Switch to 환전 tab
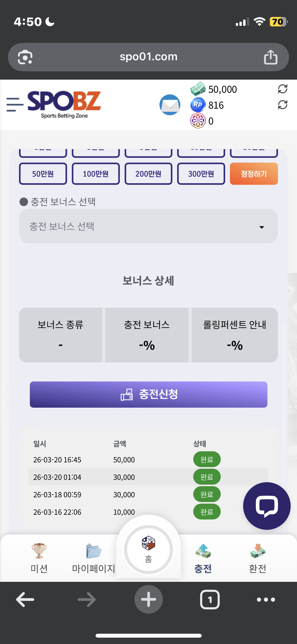The image size is (297, 644). click(257, 557)
